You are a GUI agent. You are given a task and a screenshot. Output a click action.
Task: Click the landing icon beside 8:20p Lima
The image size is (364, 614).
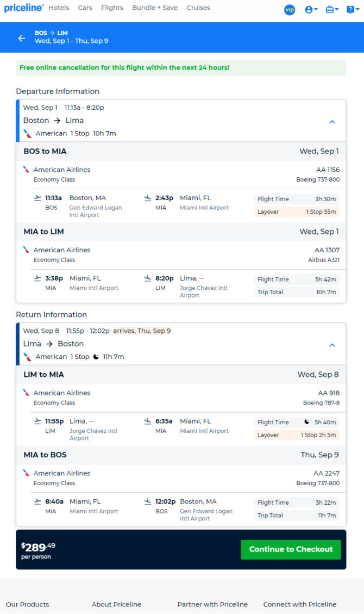[x=147, y=278]
